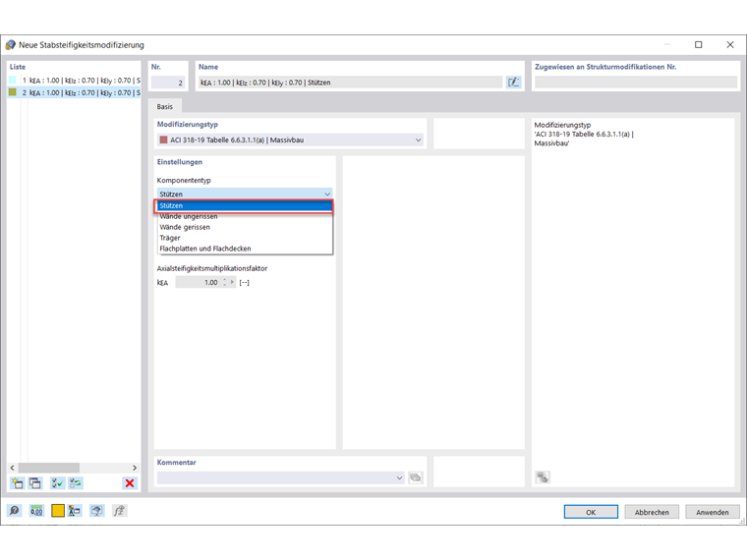The height and width of the screenshot is (560, 747).
Task: Switch to the Basis tab
Action: (165, 107)
